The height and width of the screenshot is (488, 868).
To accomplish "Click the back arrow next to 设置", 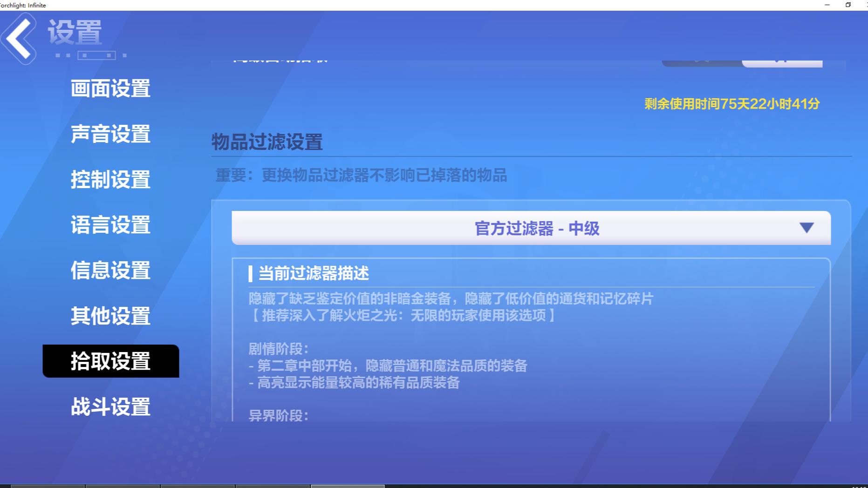I will point(19,39).
